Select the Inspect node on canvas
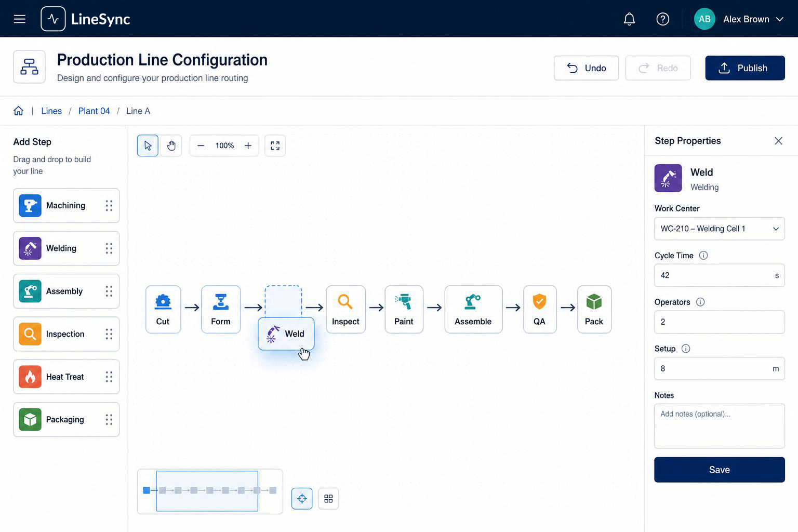Screen dimensions: 798x532 [x=345, y=309]
